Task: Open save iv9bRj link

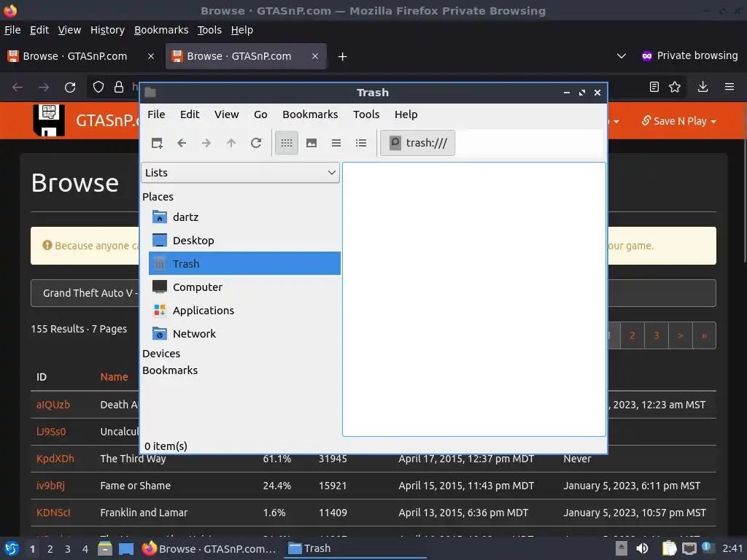Action: point(50,486)
